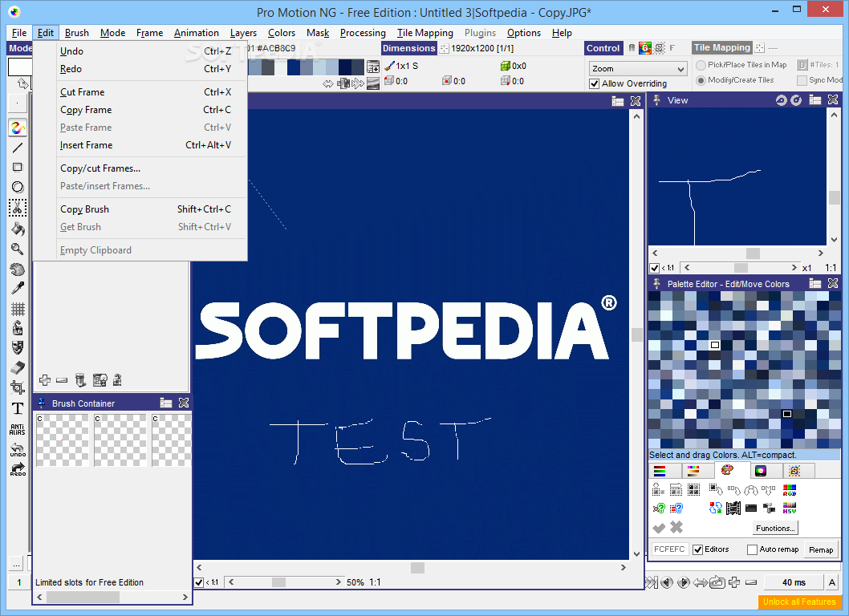Click the add frame plus icon
This screenshot has height=616, width=849.
734,582
